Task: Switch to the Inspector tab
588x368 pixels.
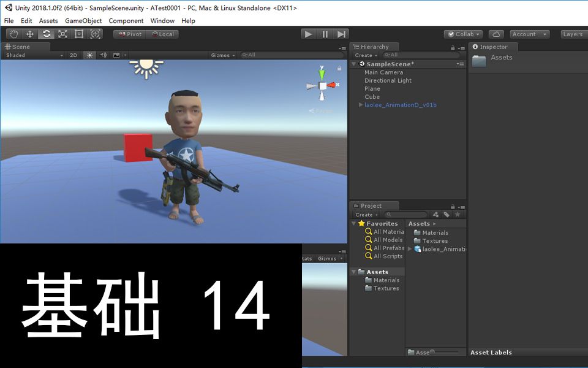Action: tap(493, 47)
